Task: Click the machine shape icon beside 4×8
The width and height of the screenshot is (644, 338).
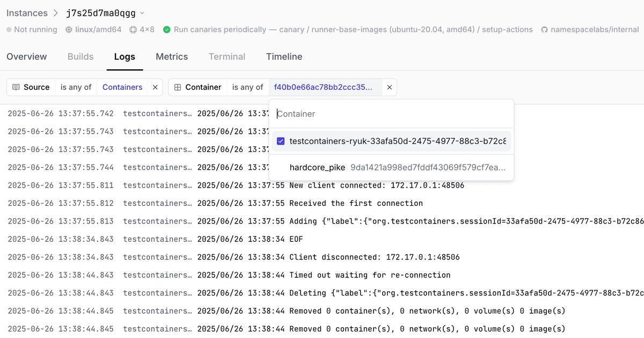Action: pos(133,30)
